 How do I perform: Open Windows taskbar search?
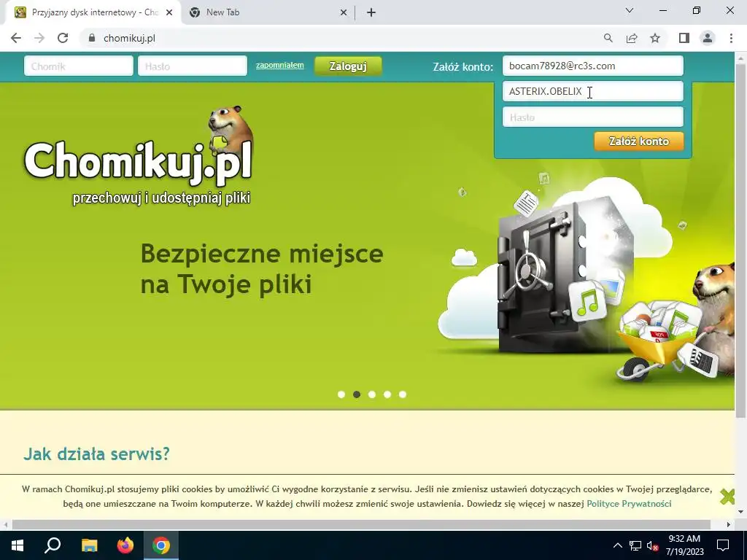(53, 545)
